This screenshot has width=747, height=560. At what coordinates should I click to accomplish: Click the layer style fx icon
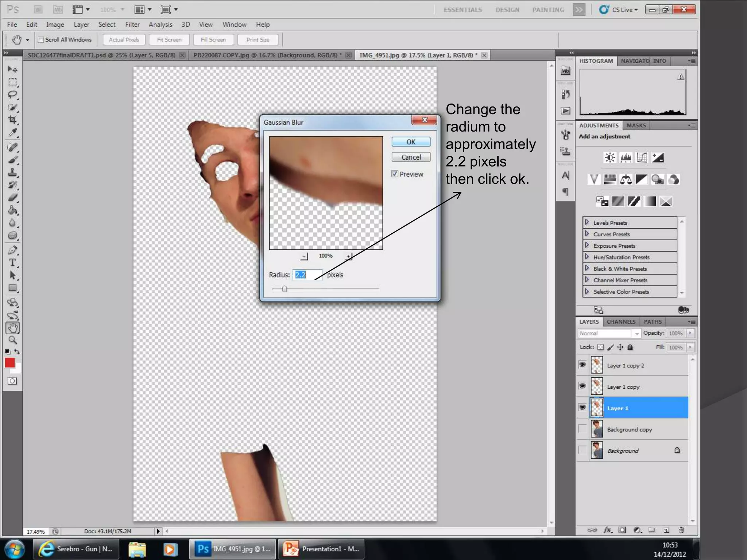pos(607,530)
